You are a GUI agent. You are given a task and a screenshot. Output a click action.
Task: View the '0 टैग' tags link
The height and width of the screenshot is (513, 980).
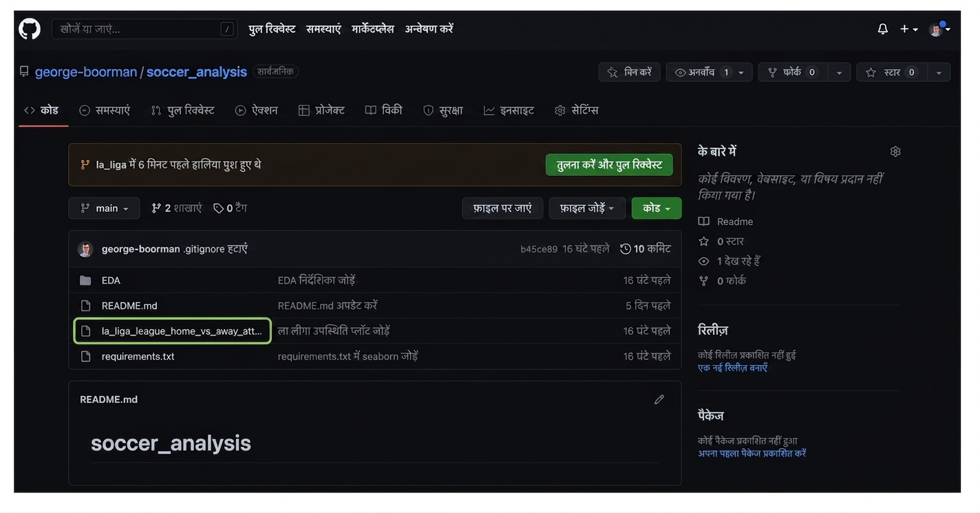230,208
